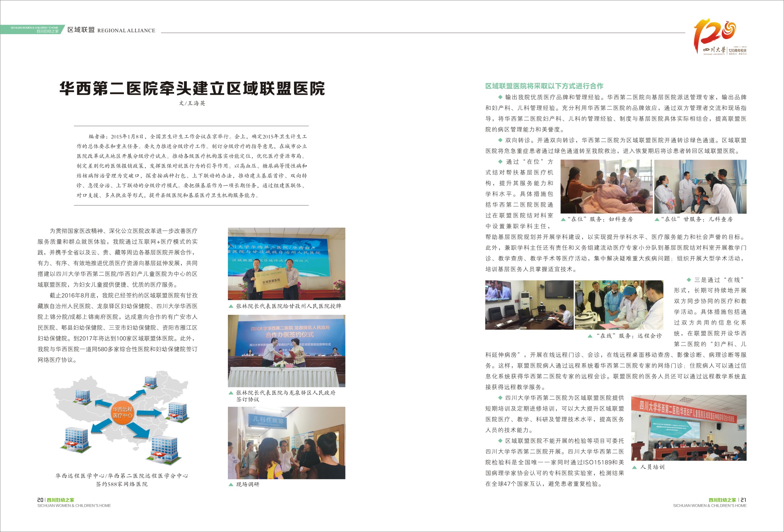The image size is (784, 532).
Task: Click the paragraph beginning 为贯彻国家医改精神
Action: point(118,258)
